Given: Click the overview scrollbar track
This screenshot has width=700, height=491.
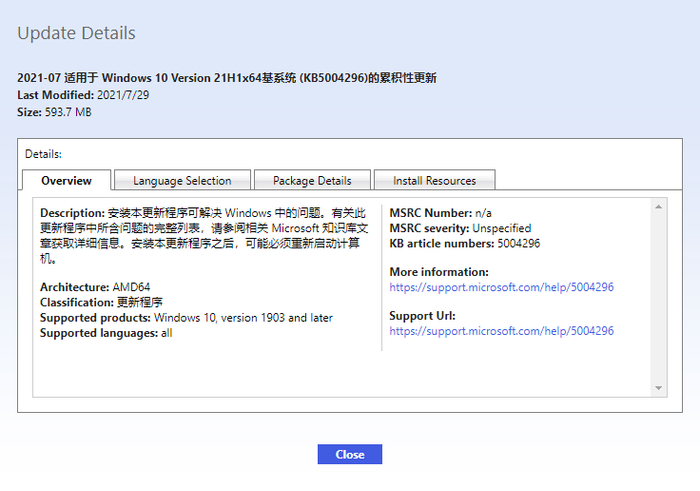Looking at the screenshot, I should (658, 297).
